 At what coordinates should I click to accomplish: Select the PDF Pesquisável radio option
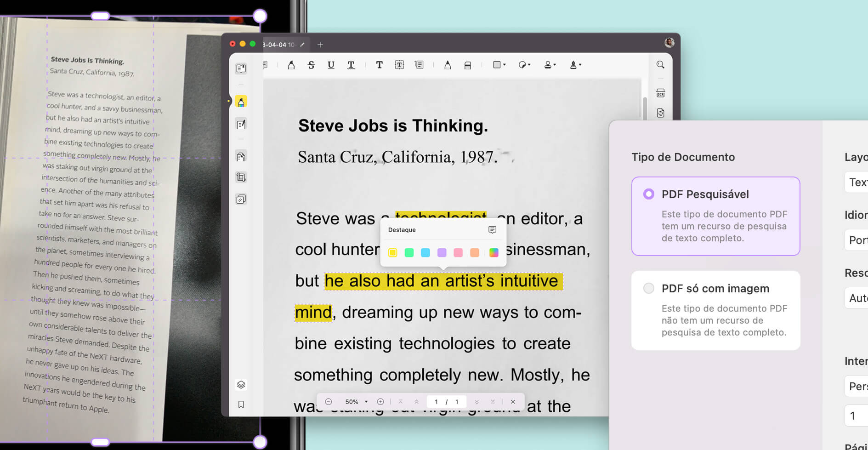point(649,194)
